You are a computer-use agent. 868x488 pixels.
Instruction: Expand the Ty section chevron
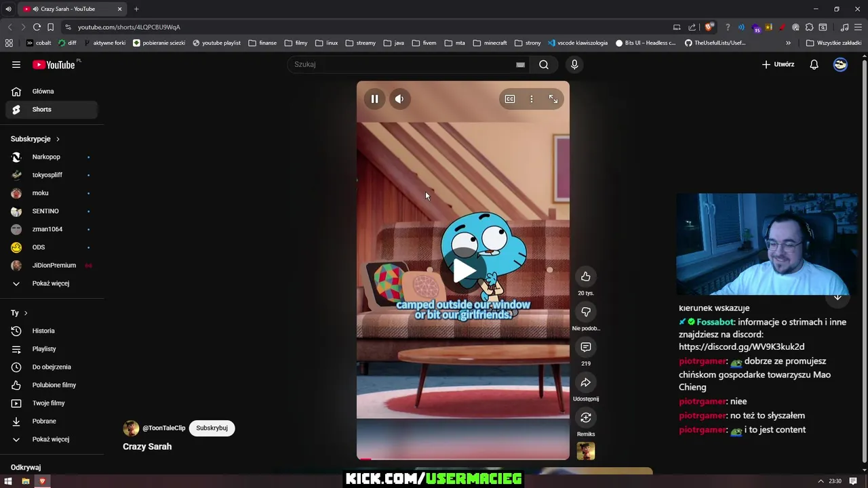26,313
